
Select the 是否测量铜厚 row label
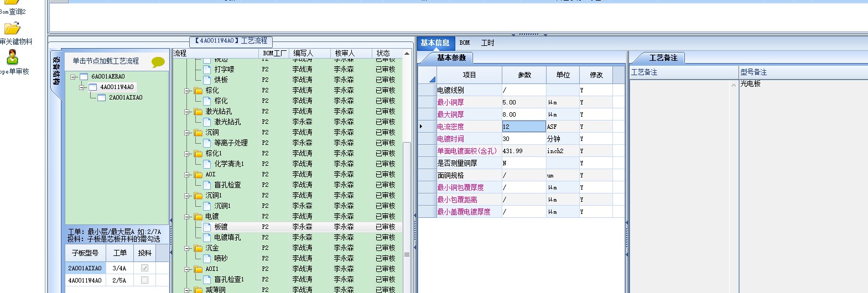[458, 163]
